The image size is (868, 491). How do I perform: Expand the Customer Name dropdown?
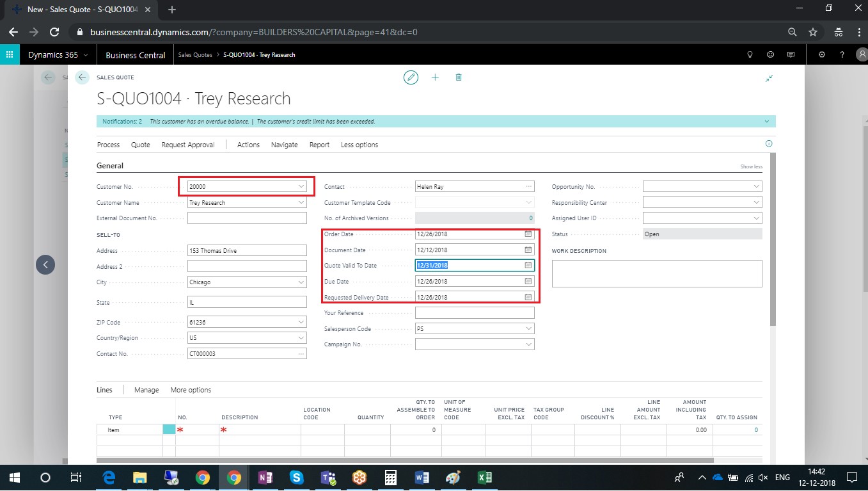point(301,202)
